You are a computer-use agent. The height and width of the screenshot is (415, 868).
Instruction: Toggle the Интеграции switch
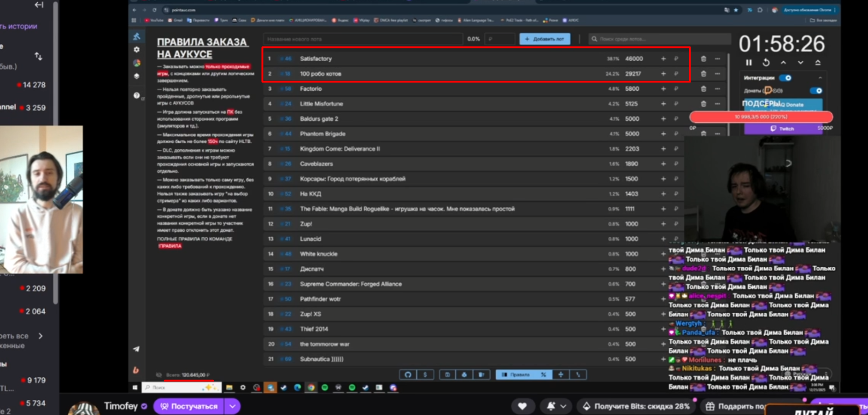pos(785,78)
